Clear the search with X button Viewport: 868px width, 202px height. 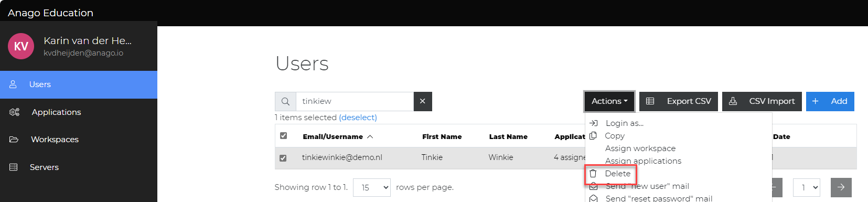(x=423, y=101)
